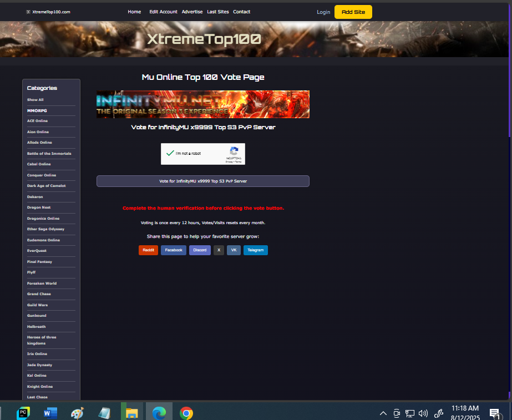This screenshot has width=512, height=420.
Task: Open Dark Age of Camelot category
Action: point(47,185)
